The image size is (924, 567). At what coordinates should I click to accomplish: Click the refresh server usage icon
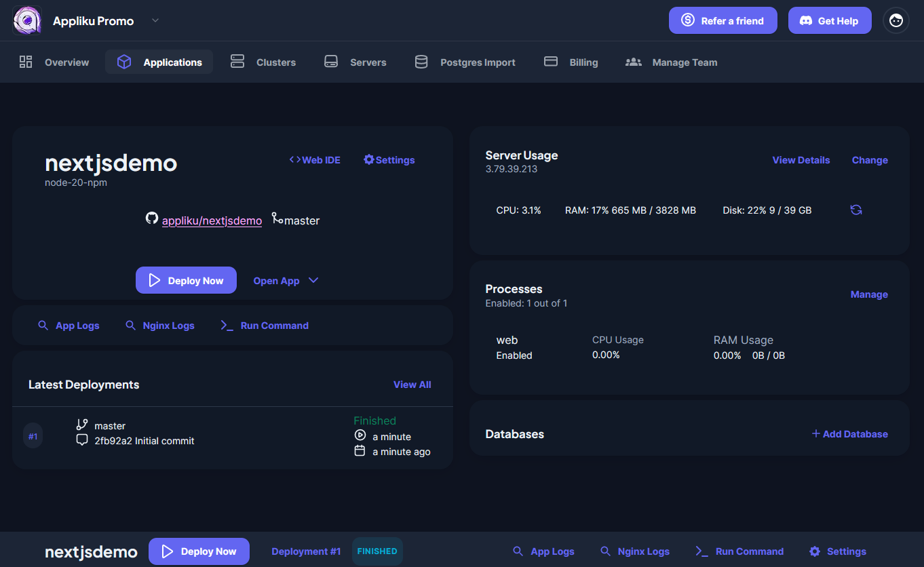(856, 210)
